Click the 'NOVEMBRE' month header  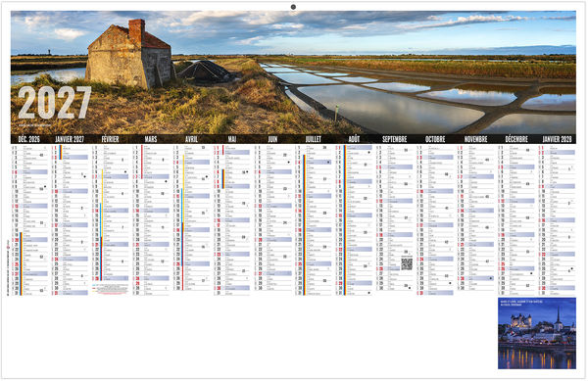pyautogui.click(x=476, y=139)
